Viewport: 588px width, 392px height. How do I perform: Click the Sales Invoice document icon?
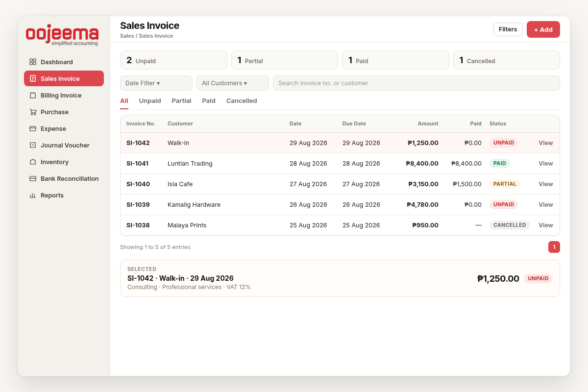coord(33,78)
